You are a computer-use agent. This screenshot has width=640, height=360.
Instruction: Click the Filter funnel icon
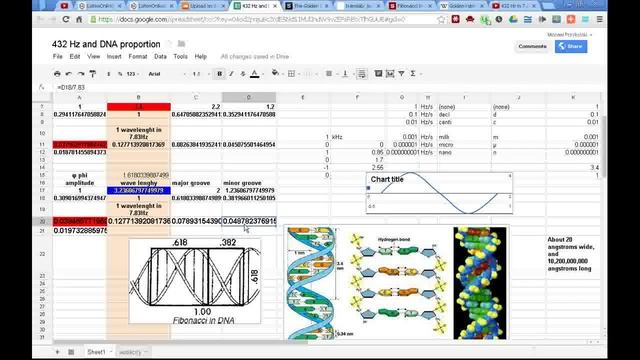402,73
